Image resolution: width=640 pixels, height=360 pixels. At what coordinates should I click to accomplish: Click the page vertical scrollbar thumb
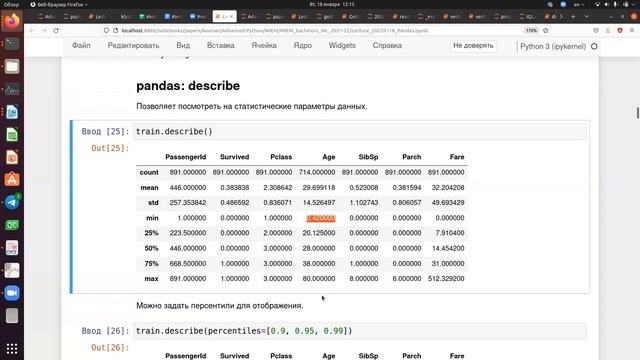pos(638,113)
